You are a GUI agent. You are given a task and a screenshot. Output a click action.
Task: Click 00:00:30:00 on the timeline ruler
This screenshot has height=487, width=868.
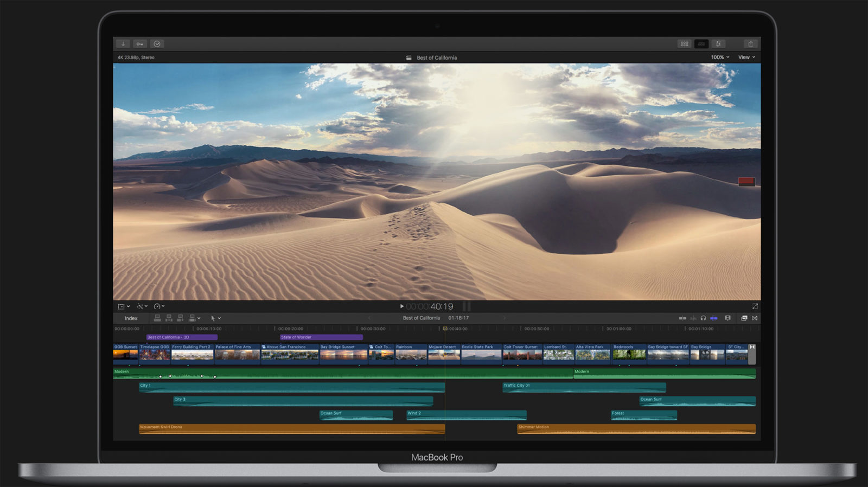[x=373, y=329]
